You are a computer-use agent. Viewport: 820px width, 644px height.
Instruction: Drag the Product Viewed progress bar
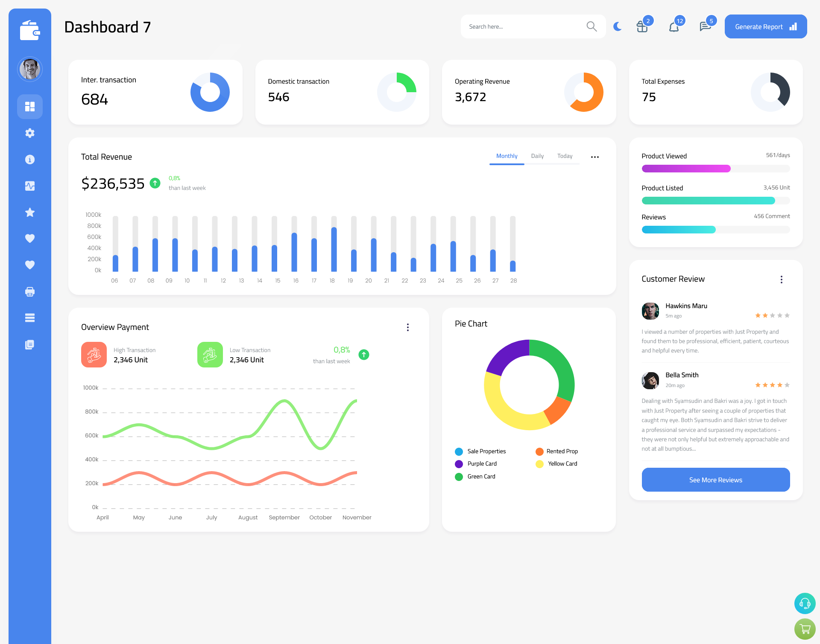click(x=715, y=169)
